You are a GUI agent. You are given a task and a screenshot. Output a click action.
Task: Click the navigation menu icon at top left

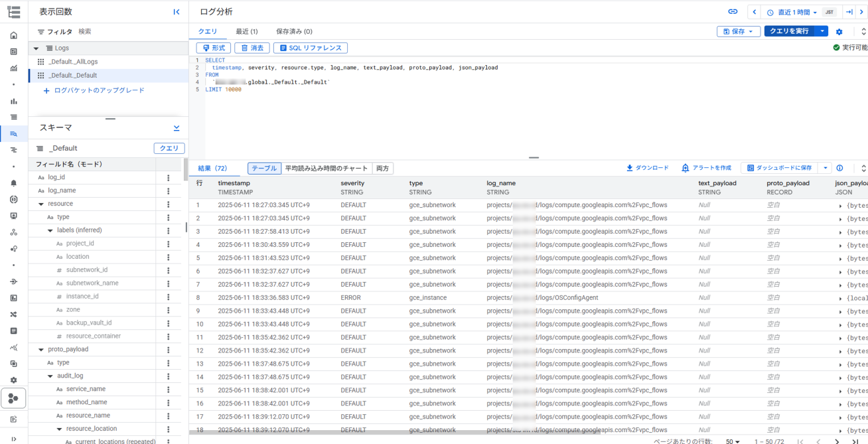pos(13,12)
